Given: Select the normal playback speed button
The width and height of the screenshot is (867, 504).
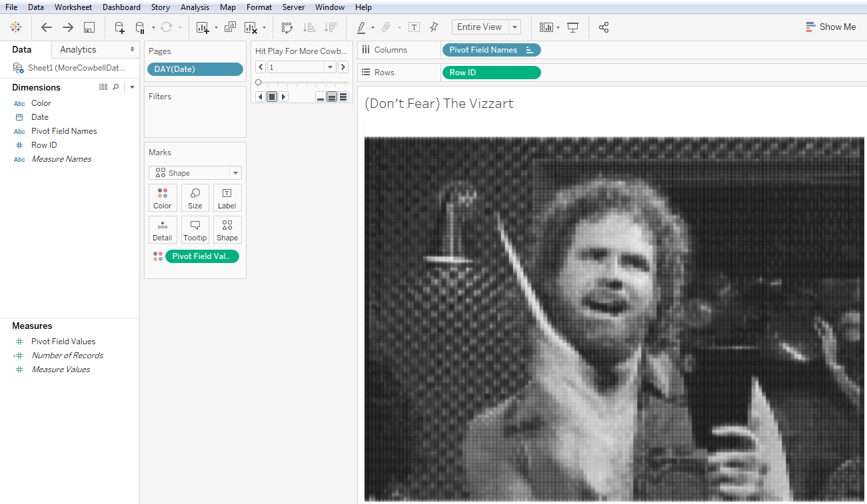Looking at the screenshot, I should tap(332, 97).
